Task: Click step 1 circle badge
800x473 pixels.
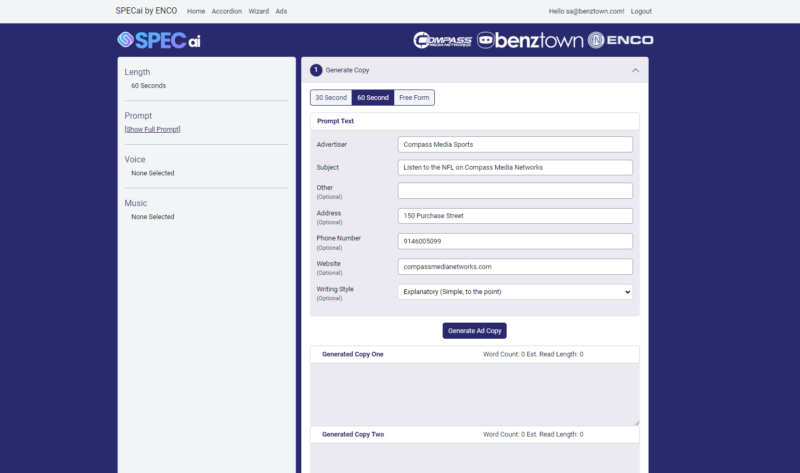Action: [x=316, y=70]
